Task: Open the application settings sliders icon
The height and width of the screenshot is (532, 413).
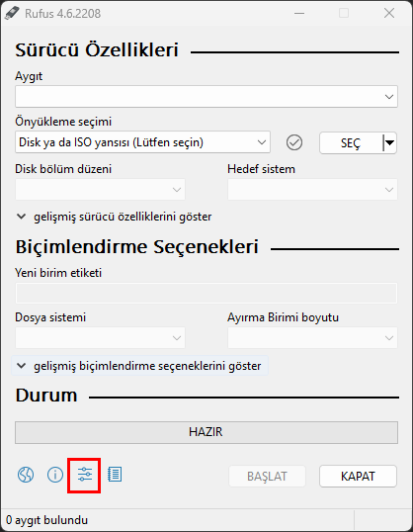Action: 84,475
